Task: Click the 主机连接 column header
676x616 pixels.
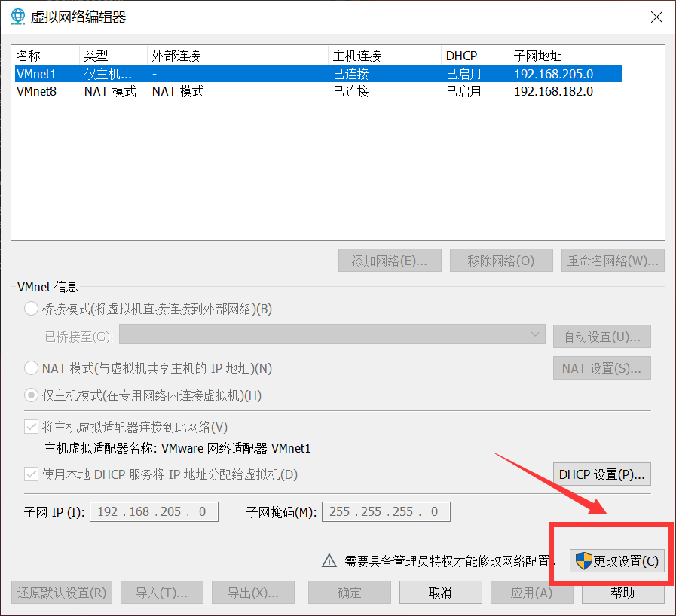Action: [384, 56]
